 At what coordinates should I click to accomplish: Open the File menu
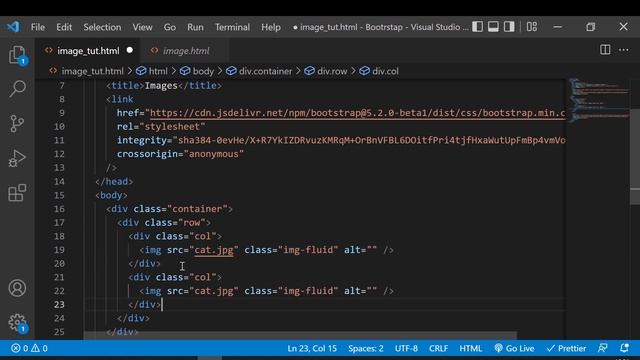click(38, 27)
